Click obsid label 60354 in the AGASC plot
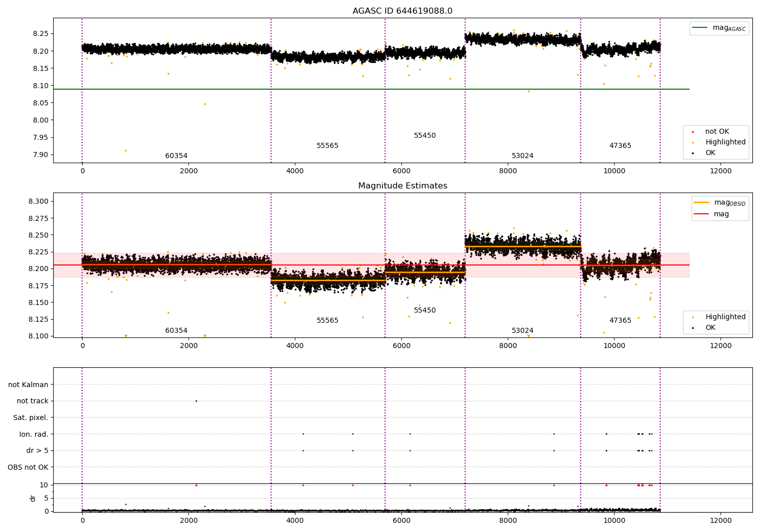The width and height of the screenshot is (760, 532). tap(176, 156)
